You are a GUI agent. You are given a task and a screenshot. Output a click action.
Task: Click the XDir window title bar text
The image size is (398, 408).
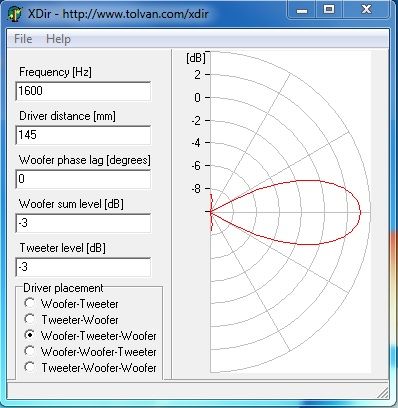118,14
